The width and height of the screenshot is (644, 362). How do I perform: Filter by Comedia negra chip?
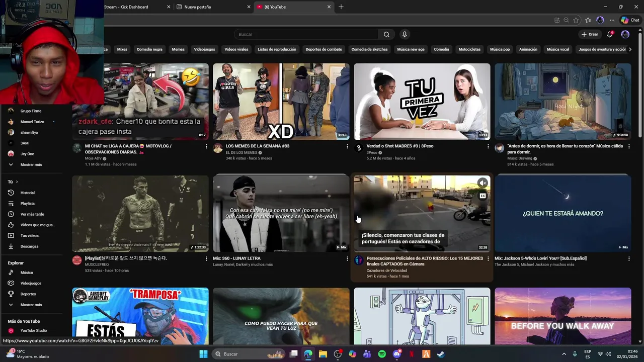coord(149,49)
